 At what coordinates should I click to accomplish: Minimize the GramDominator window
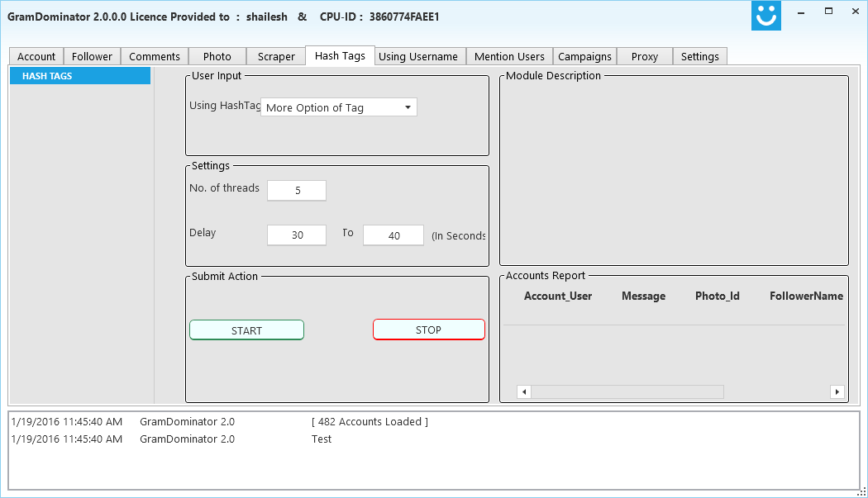coord(801,12)
